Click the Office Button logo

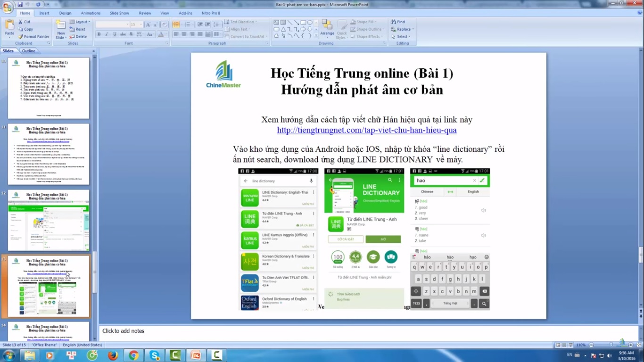8,8
